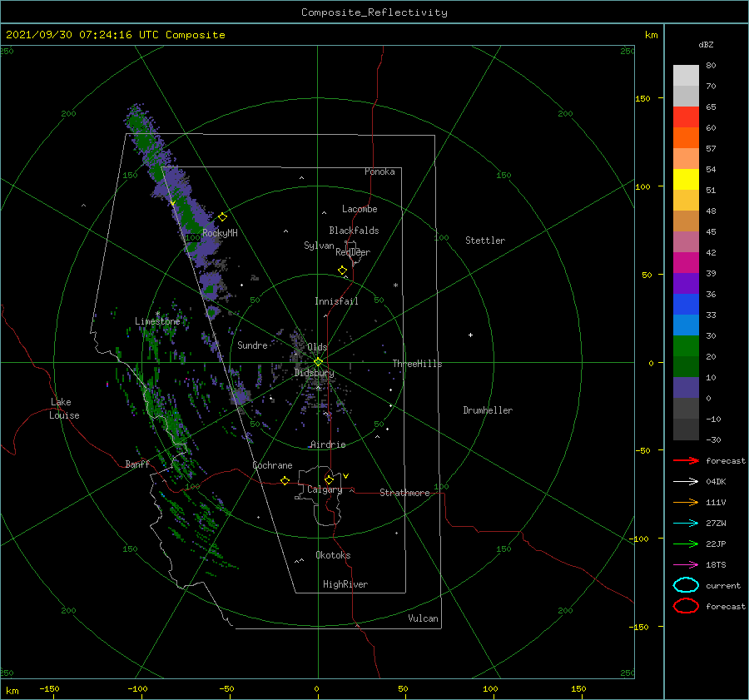
Task: Click the asterisk marker above Limestone
Action: [x=157, y=314]
